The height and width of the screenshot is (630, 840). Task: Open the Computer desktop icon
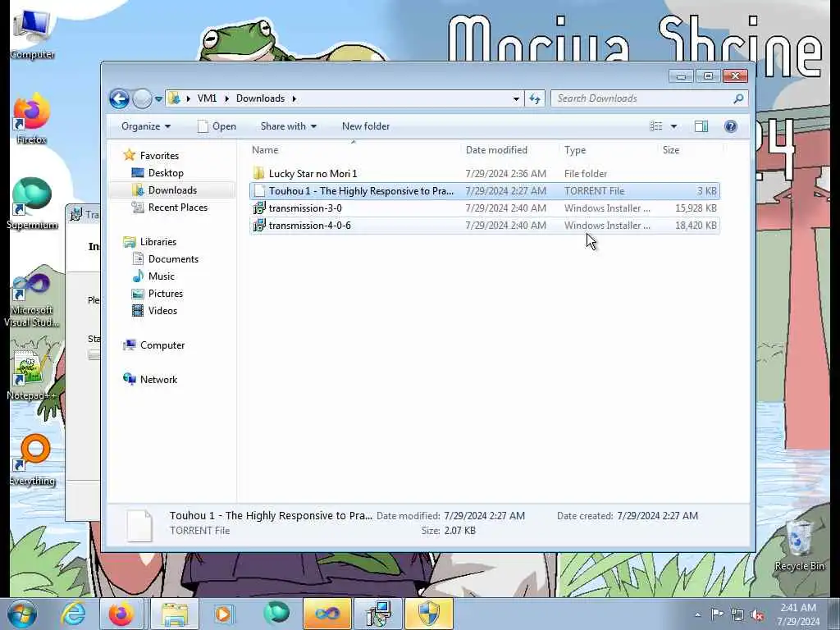coord(32,34)
